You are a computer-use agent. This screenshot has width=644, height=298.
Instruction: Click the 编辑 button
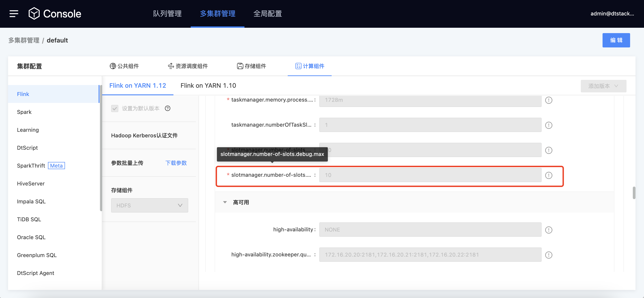(x=616, y=40)
